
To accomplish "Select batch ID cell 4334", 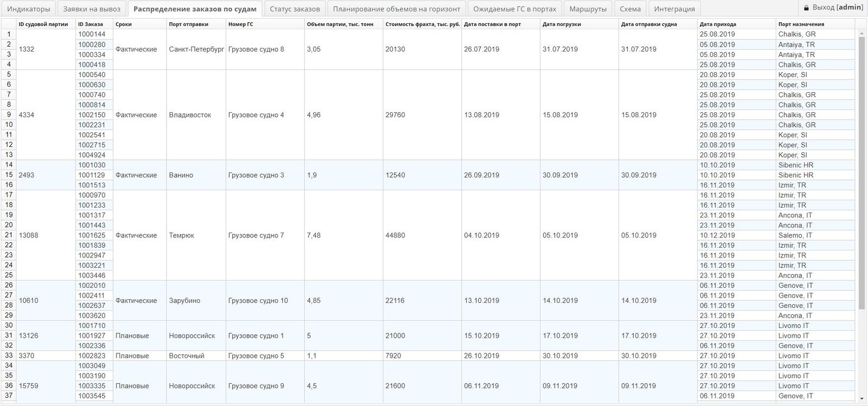I will click(x=46, y=115).
